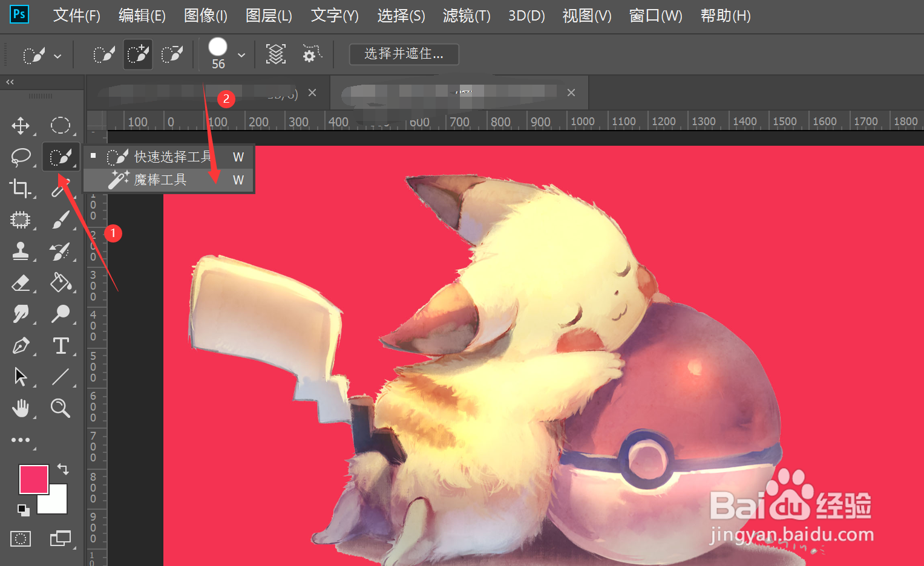
Task: Switch to Add to Selection mode
Action: 138,55
